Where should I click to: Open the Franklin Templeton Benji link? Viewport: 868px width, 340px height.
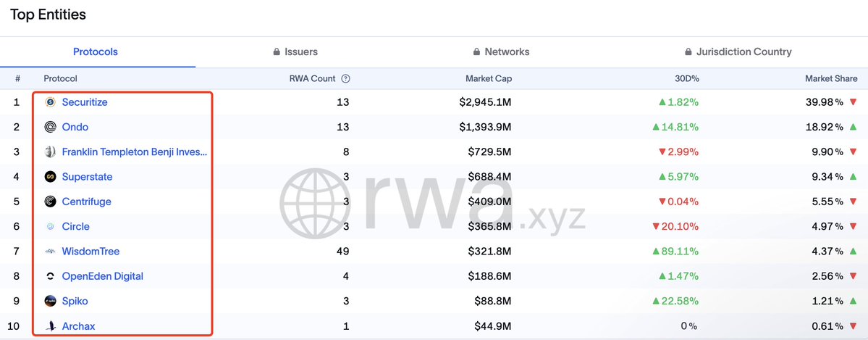pyautogui.click(x=135, y=152)
